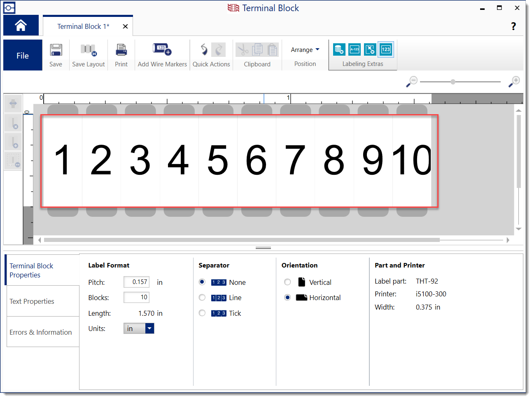Close the Terminal Block 1 tab

125,26
